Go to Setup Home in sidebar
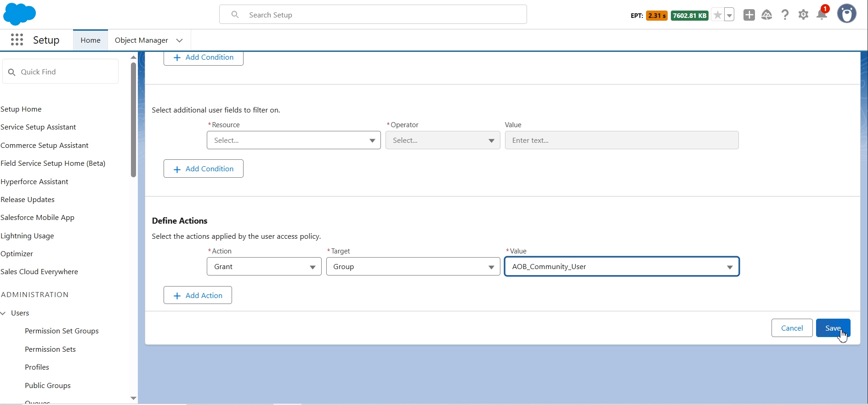Screen dimensions: 868x405 pyautogui.click(x=21, y=109)
